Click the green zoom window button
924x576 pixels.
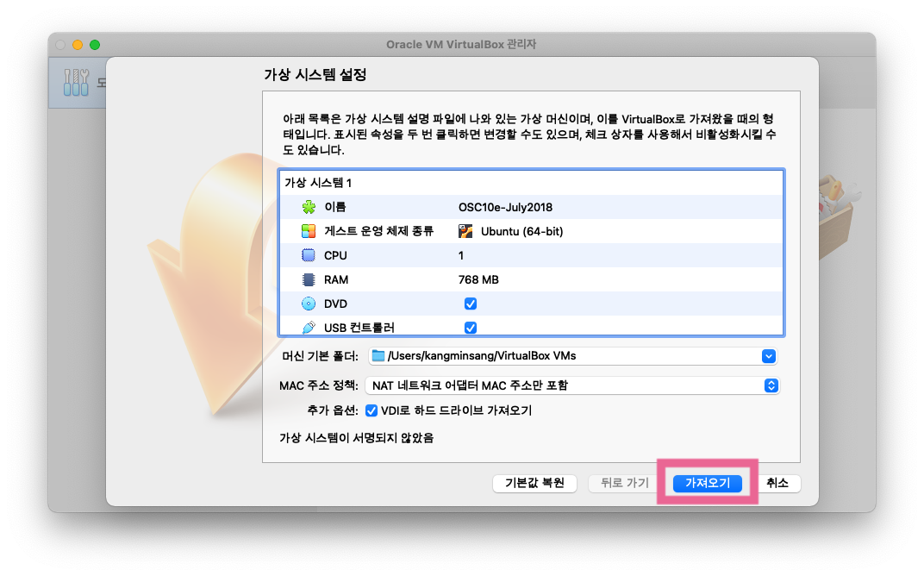[94, 45]
